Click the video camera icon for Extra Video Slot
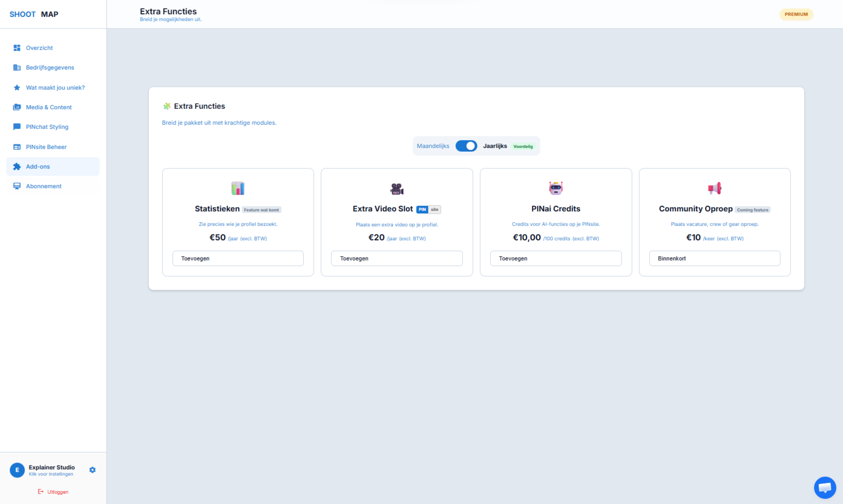843x504 pixels. pyautogui.click(x=397, y=189)
